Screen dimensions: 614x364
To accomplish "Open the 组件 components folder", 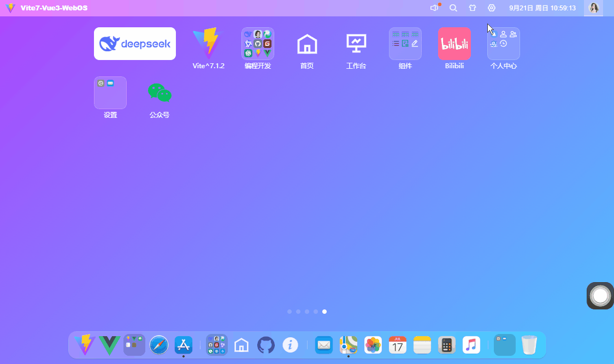I will point(405,44).
